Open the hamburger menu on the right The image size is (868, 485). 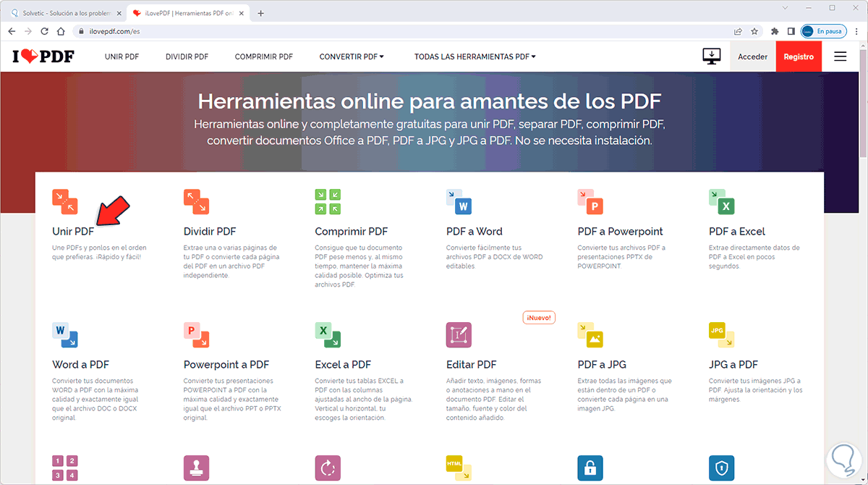point(840,56)
